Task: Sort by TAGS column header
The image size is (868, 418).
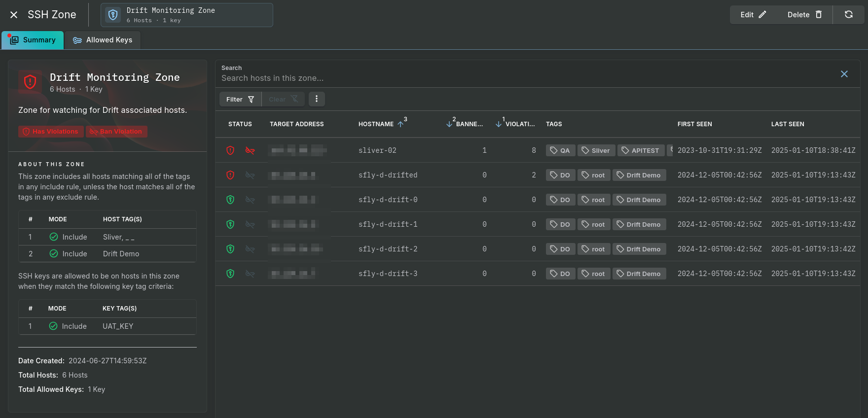Action: point(554,124)
